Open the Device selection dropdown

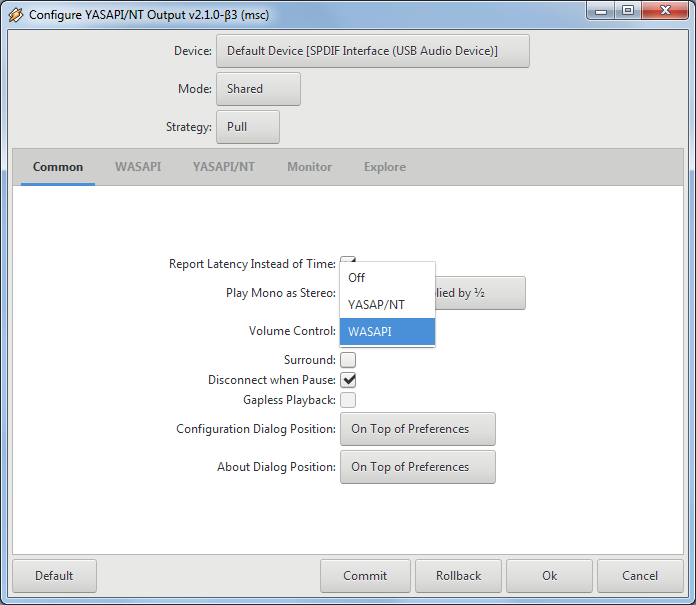point(372,51)
